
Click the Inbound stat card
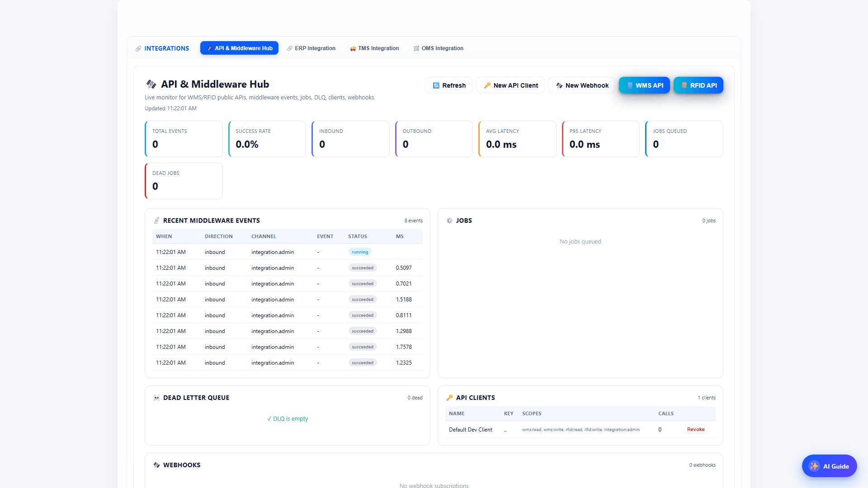[x=350, y=139]
